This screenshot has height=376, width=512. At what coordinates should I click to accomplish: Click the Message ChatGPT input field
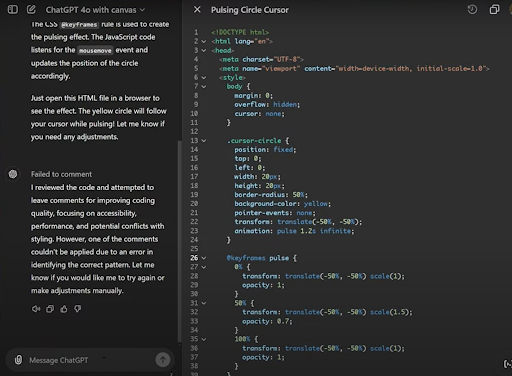pos(90,360)
